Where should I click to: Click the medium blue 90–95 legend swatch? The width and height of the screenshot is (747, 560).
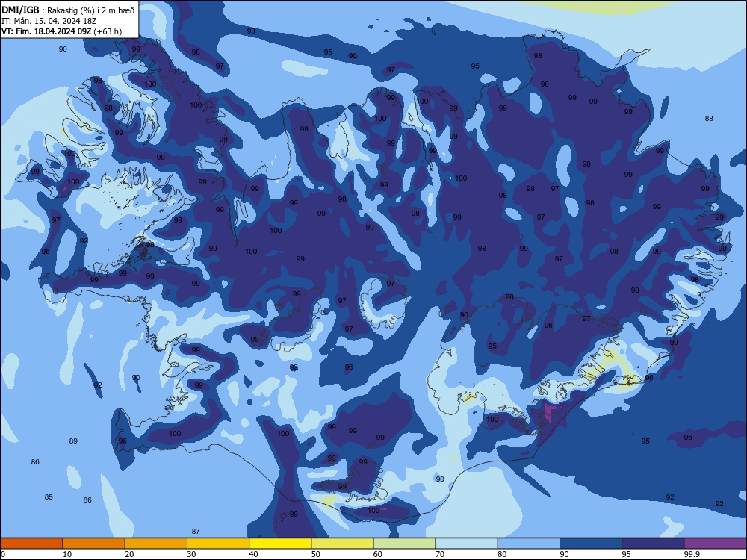[x=591, y=544]
